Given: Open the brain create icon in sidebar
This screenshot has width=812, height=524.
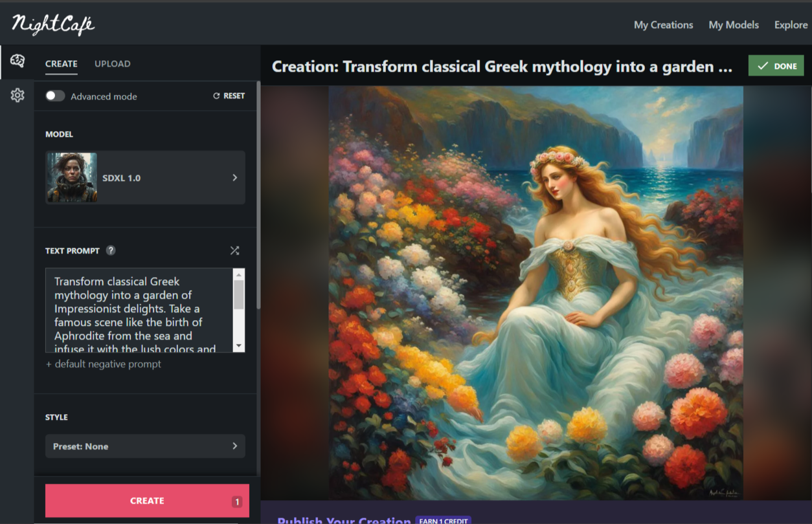Looking at the screenshot, I should 17,61.
